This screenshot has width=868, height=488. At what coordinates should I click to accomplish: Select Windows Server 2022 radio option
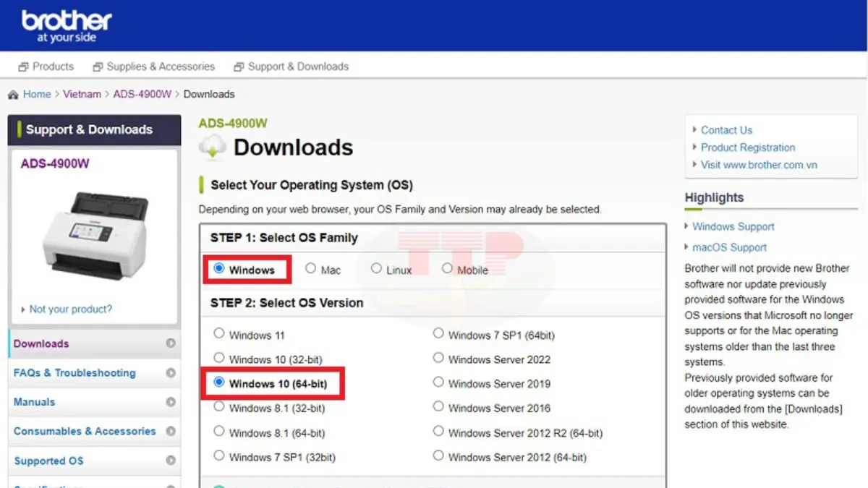coord(438,358)
